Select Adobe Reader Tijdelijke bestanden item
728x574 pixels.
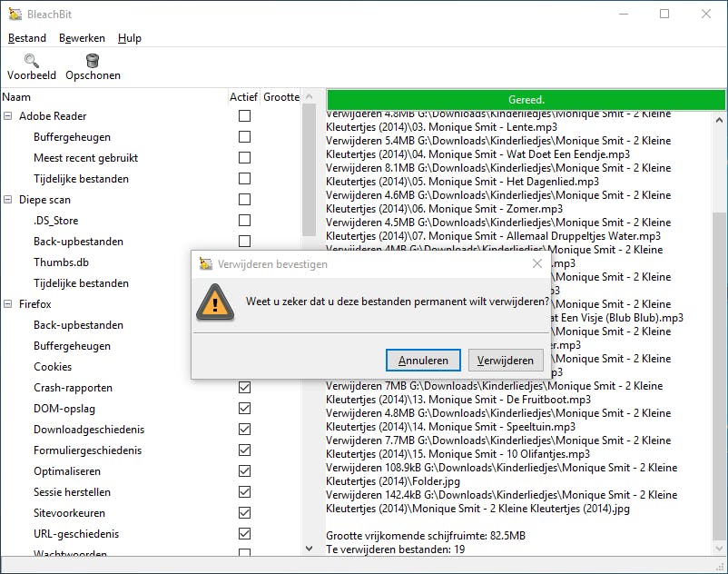click(x=81, y=179)
